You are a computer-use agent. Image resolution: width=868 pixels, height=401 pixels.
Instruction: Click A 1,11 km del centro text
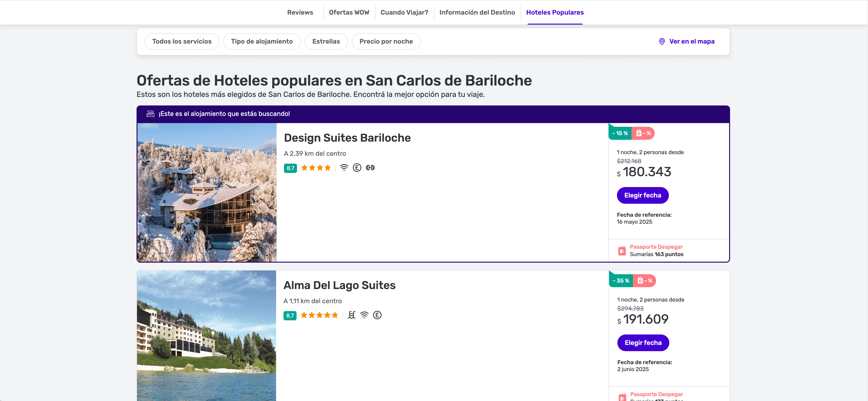(x=312, y=301)
